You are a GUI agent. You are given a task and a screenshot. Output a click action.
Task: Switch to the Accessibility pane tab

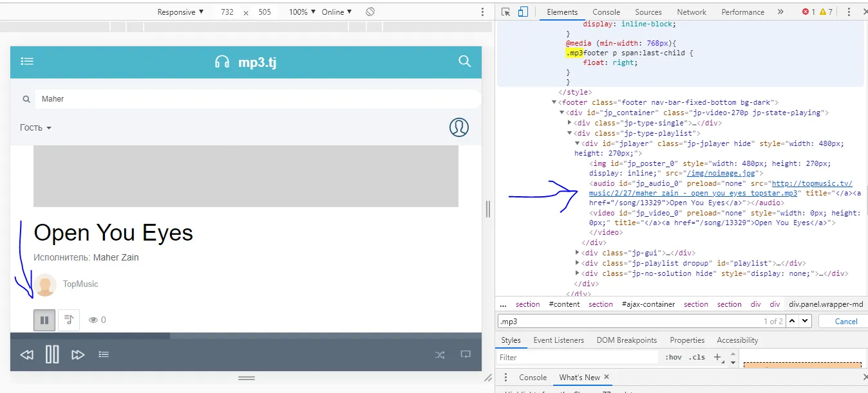tap(737, 340)
